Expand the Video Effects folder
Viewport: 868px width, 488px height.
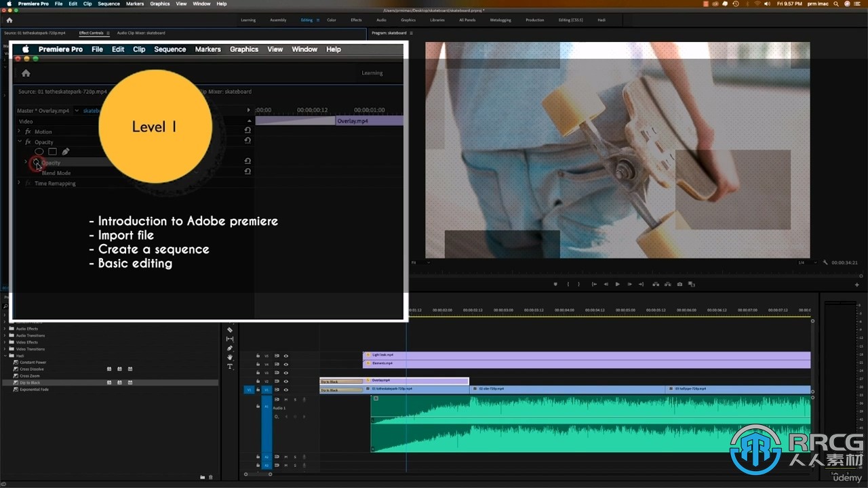pos(5,342)
